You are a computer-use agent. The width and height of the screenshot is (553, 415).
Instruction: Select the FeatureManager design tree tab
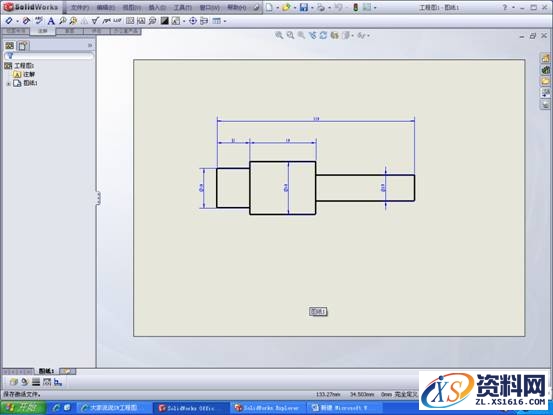point(10,45)
